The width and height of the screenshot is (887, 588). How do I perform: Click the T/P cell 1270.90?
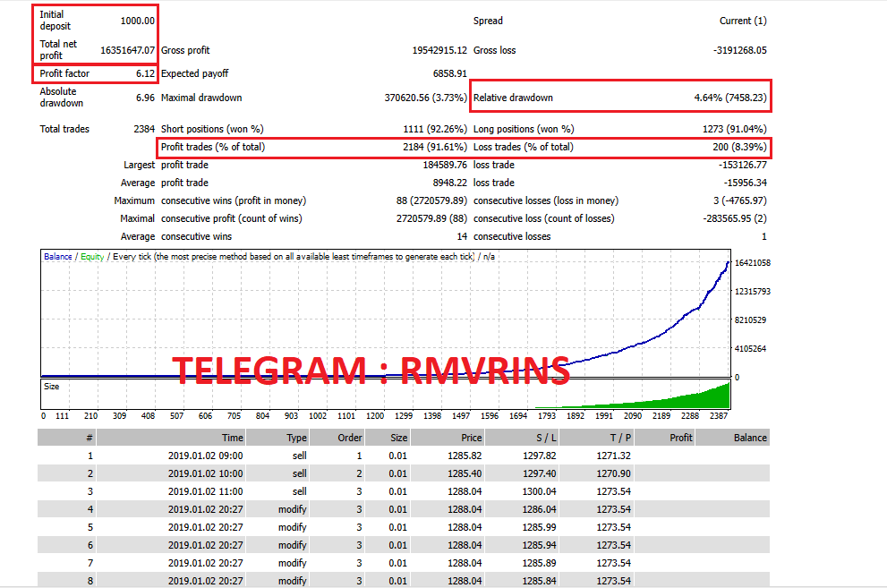point(614,473)
